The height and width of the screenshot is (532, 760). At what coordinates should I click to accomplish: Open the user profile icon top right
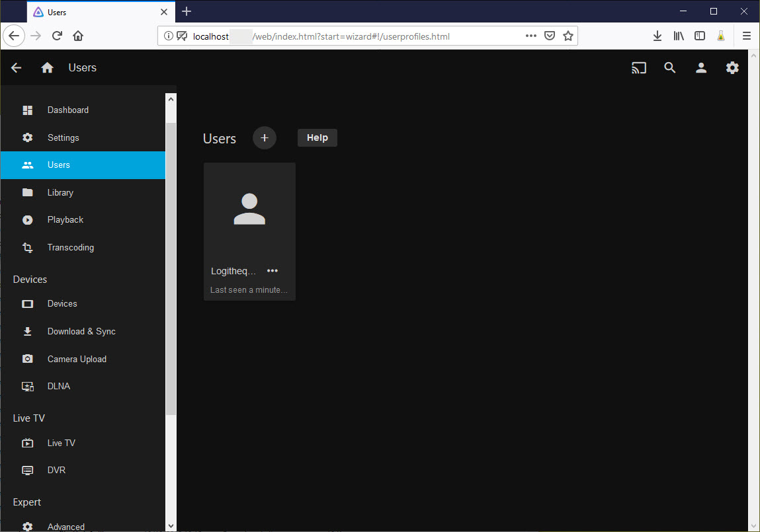point(701,67)
